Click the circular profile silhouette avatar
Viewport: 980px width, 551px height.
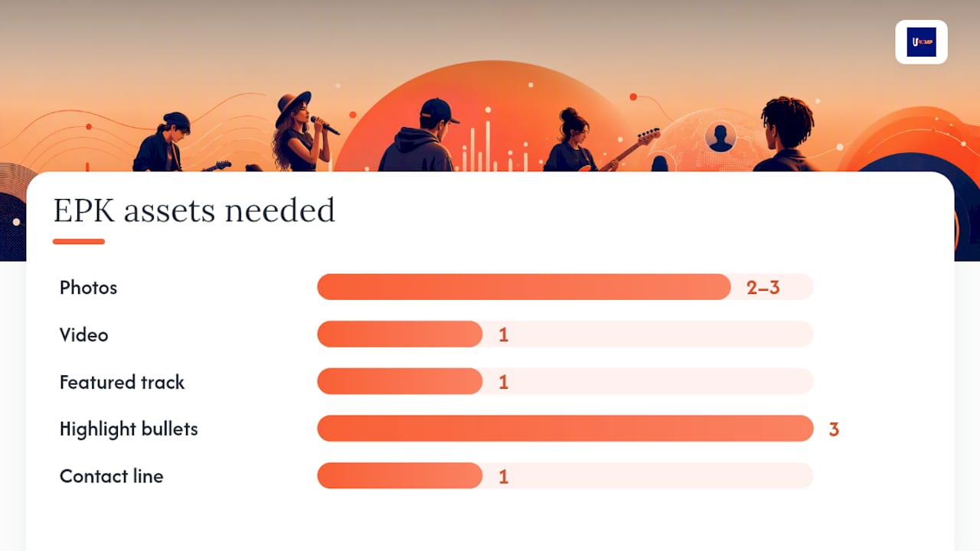(x=720, y=137)
